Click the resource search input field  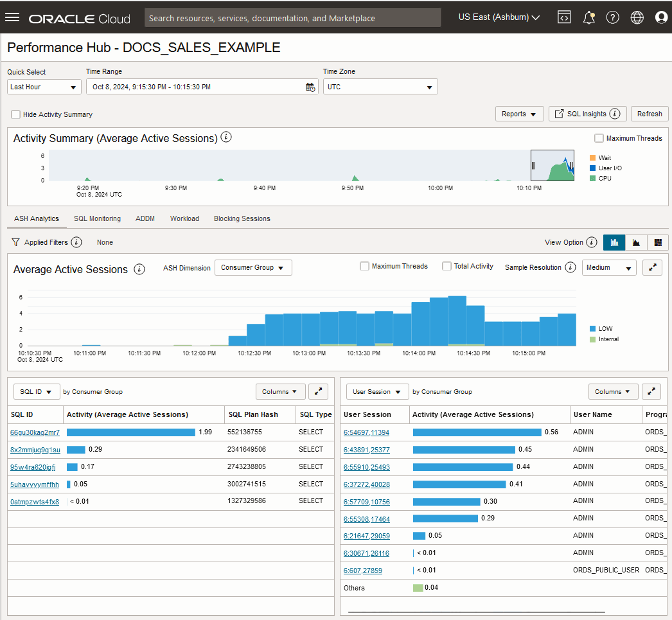click(292, 17)
